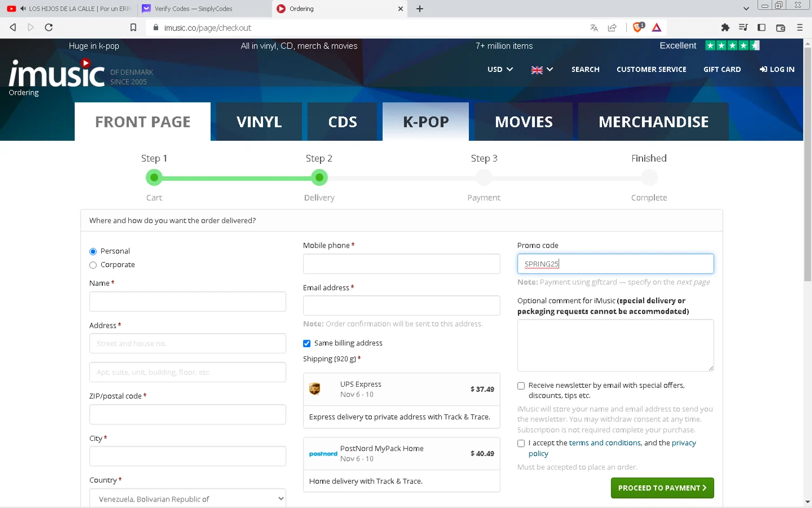Click the ZIP/postal code field

coord(187,414)
